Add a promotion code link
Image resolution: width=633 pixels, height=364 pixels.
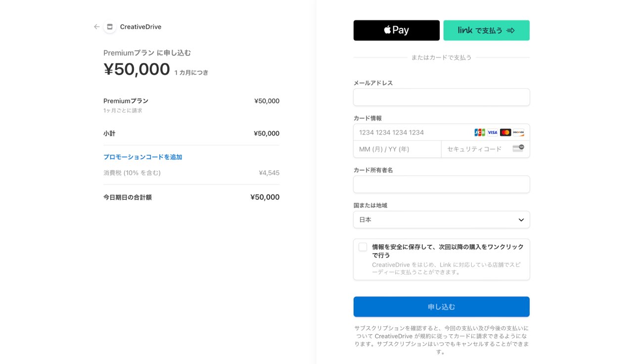click(142, 157)
